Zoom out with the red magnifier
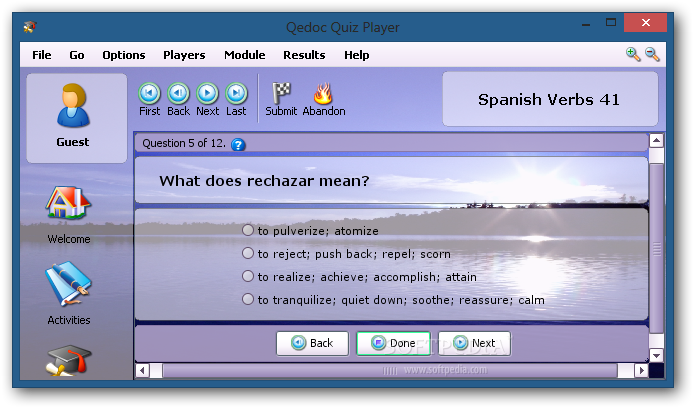Image resolution: width=694 pixels, height=408 pixels. [652, 54]
